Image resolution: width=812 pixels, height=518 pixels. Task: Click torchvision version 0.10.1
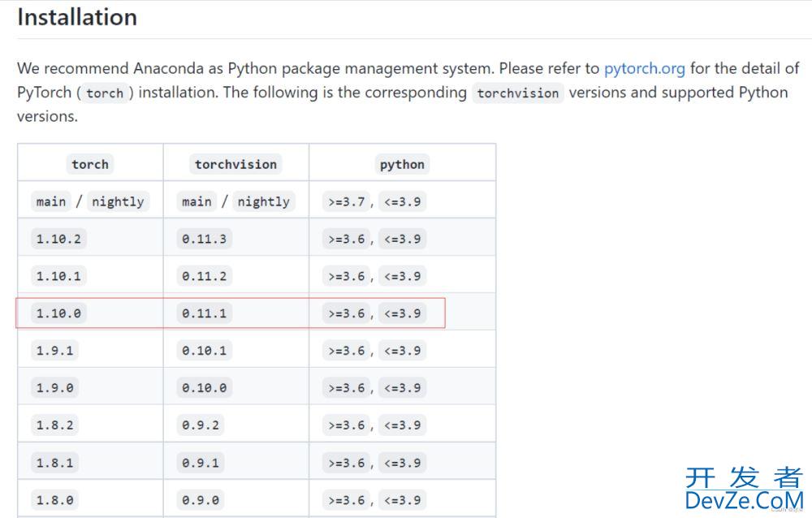204,351
